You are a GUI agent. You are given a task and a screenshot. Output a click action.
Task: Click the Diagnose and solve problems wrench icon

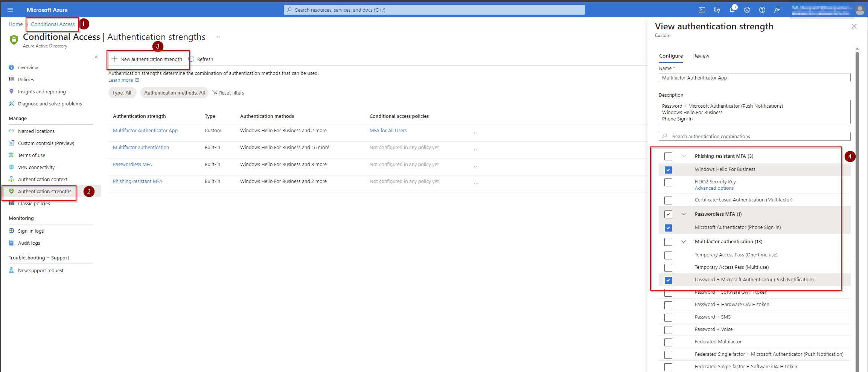pos(11,104)
